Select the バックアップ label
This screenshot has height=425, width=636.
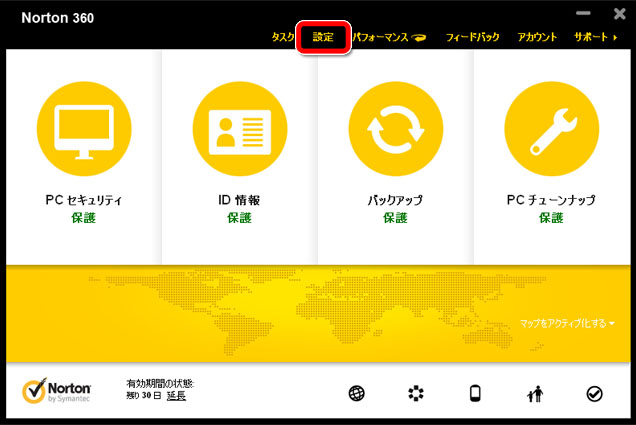tap(395, 200)
